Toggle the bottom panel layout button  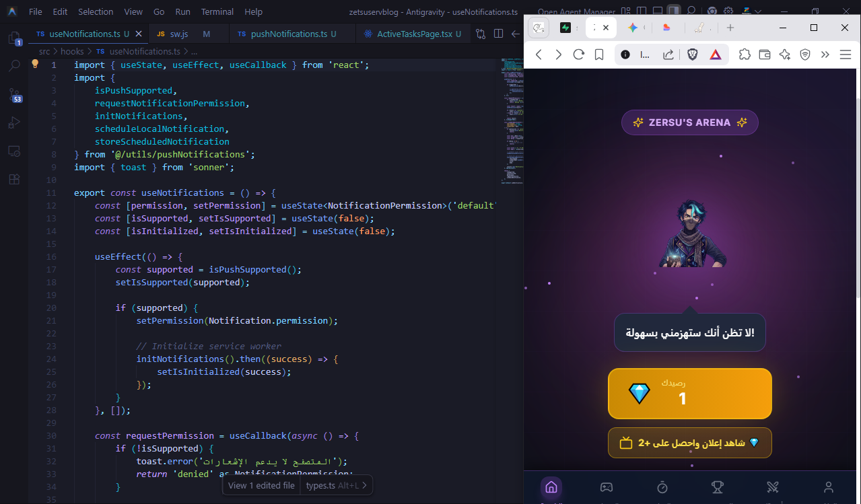coord(657,11)
